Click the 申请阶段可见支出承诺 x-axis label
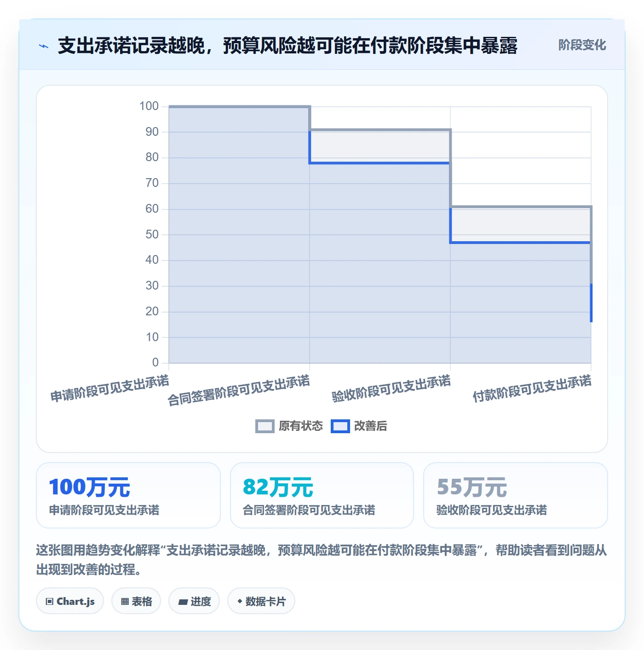 click(x=110, y=389)
